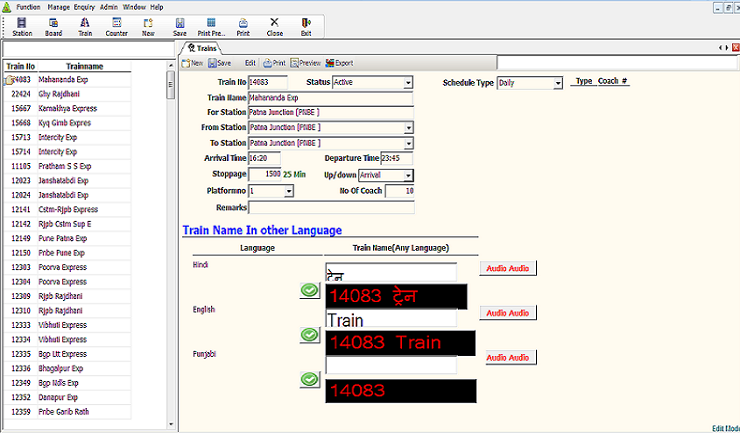This screenshot has height=434, width=740.
Task: Click green check icon for English
Action: click(x=310, y=335)
